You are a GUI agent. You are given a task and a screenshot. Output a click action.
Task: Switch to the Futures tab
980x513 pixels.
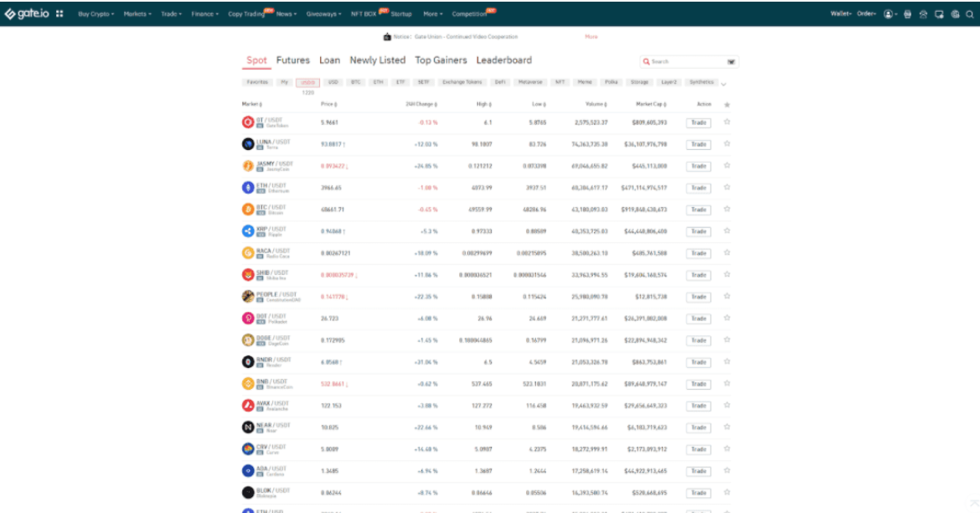pyautogui.click(x=292, y=60)
